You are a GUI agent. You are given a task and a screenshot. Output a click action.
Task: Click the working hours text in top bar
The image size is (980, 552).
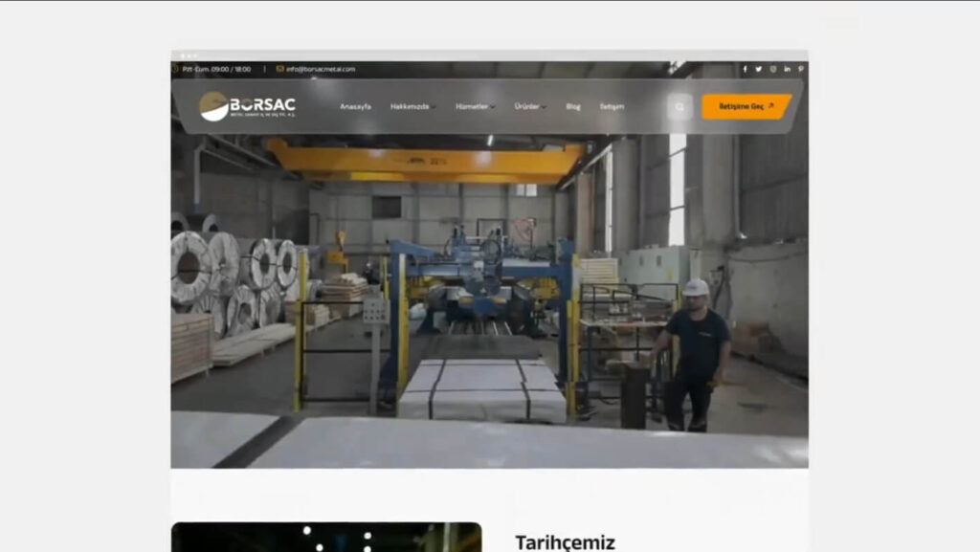pyautogui.click(x=216, y=69)
